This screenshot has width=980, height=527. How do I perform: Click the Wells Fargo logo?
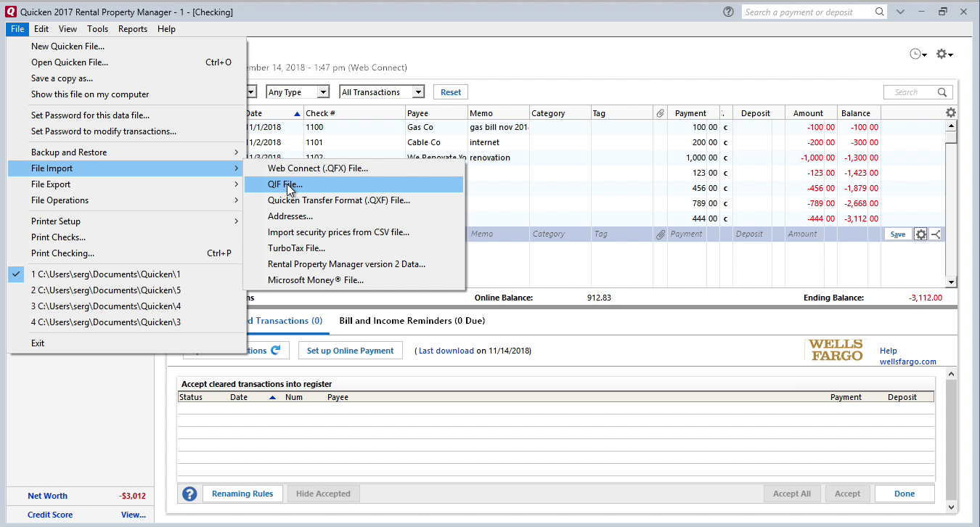coord(835,350)
